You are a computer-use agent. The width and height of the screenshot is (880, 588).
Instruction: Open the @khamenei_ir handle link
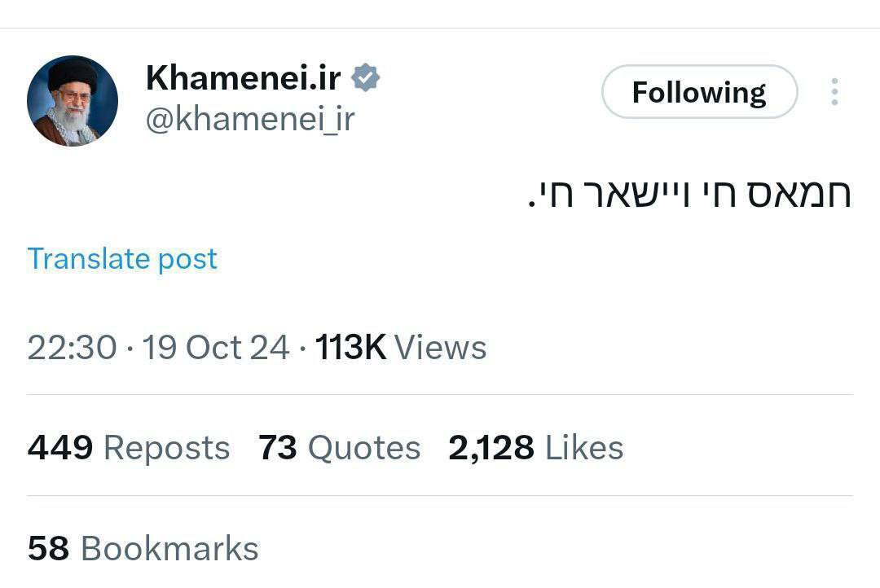[250, 120]
